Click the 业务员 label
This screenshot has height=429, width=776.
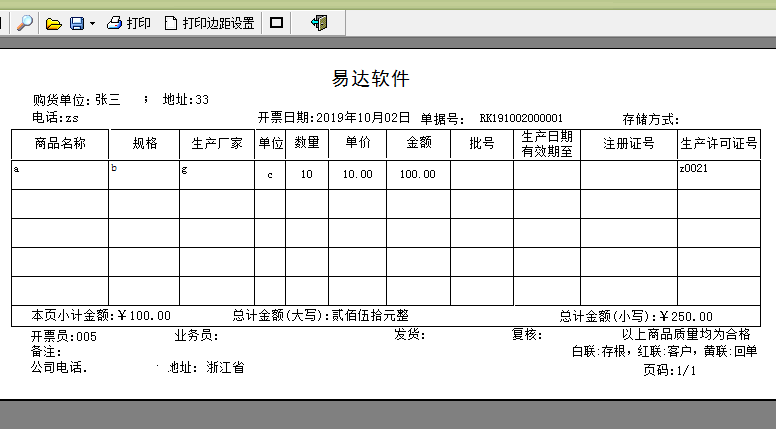point(196,335)
